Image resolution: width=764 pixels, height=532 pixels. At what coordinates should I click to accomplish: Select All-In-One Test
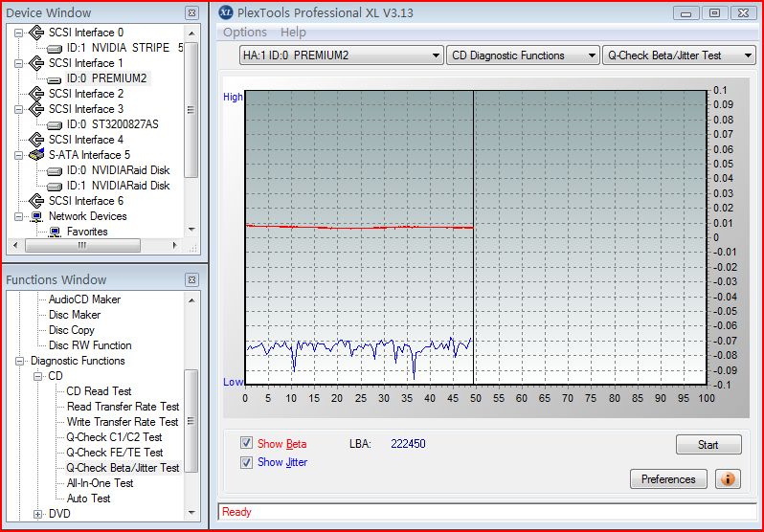coord(101,483)
